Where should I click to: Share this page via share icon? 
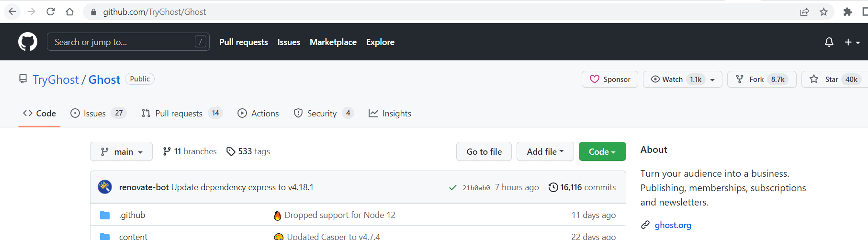point(804,12)
